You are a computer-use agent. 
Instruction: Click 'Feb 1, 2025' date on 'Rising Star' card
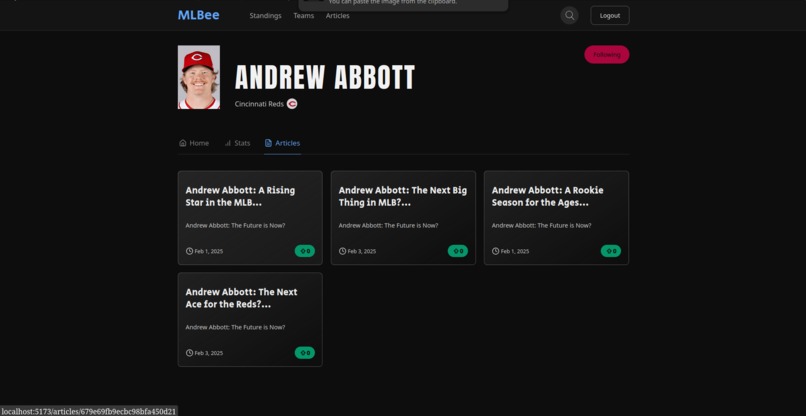(209, 251)
